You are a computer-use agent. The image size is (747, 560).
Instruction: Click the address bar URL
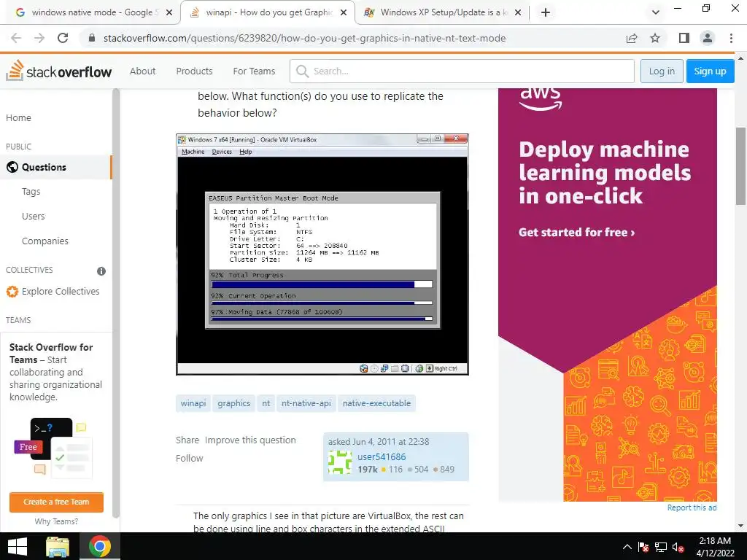(304, 38)
